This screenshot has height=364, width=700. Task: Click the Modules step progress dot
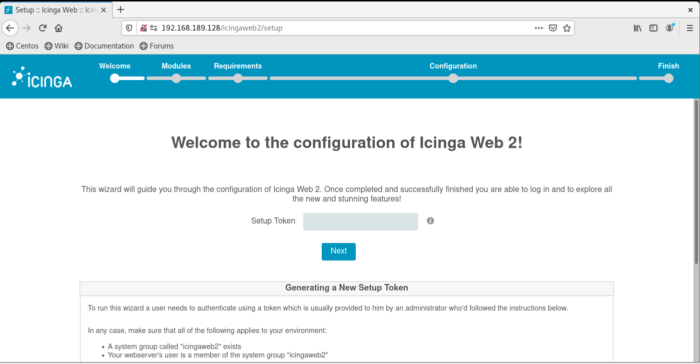coord(176,79)
